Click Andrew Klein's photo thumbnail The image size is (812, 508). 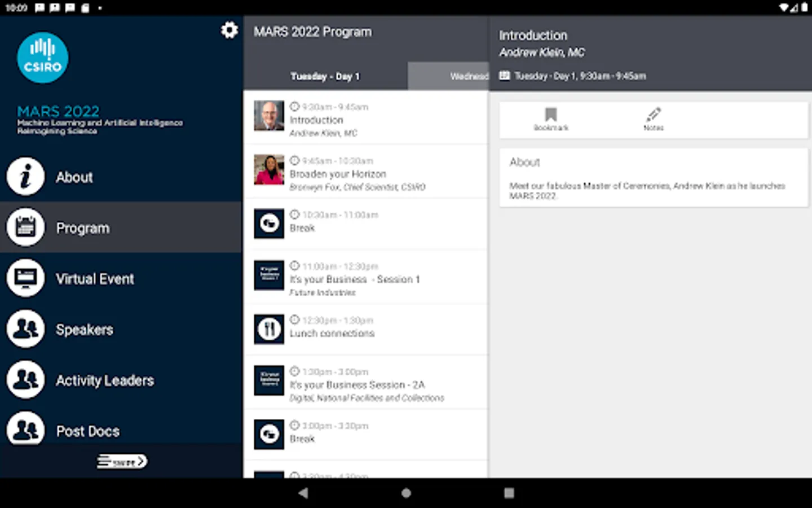(269, 116)
